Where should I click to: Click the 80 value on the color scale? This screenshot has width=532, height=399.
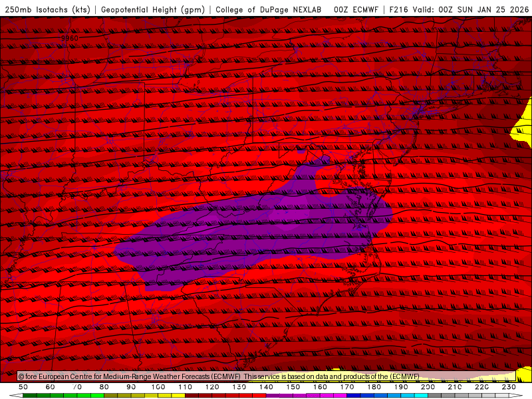point(104,387)
